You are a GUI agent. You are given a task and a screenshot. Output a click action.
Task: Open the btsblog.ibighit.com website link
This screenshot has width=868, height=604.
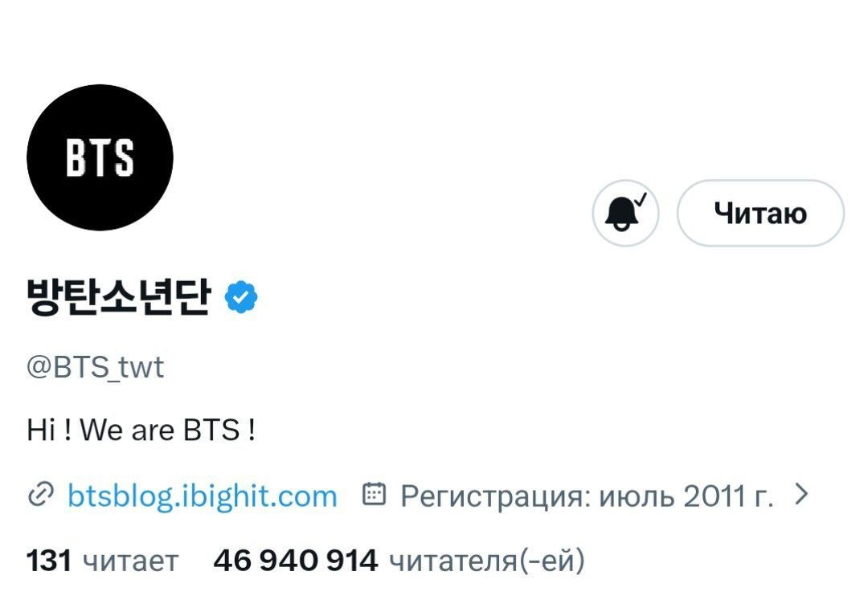pyautogui.click(x=202, y=496)
